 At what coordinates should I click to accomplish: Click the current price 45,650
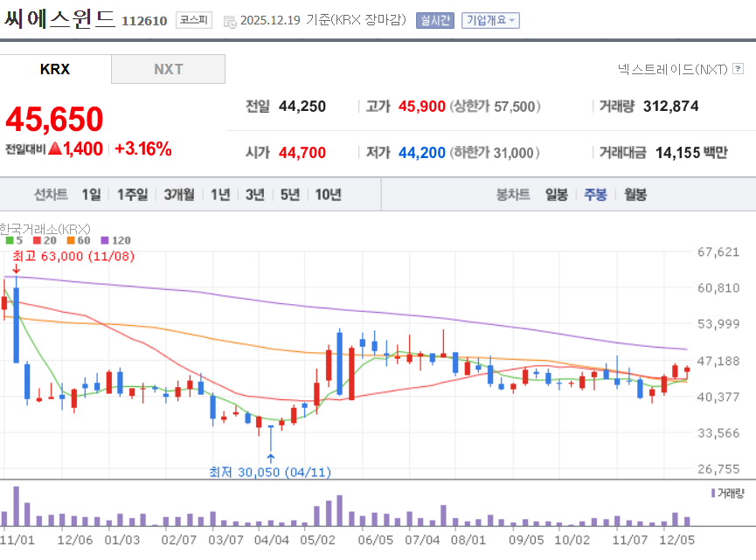[54, 119]
